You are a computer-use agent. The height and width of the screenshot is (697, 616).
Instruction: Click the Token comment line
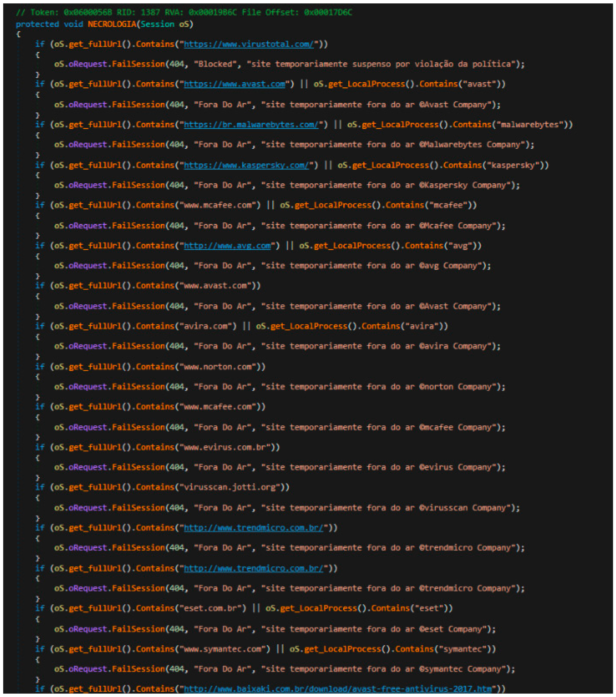tap(184, 13)
